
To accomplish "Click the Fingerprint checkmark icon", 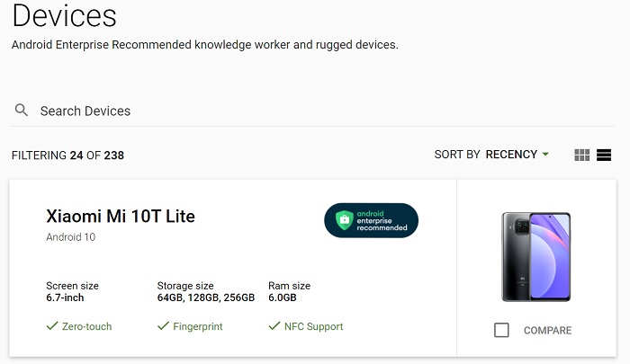I will 163,326.
